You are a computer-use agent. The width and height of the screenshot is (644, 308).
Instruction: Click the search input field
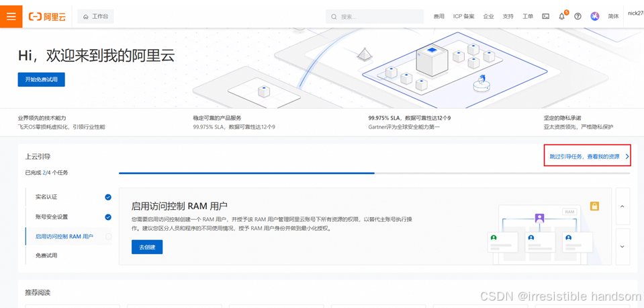pos(375,16)
